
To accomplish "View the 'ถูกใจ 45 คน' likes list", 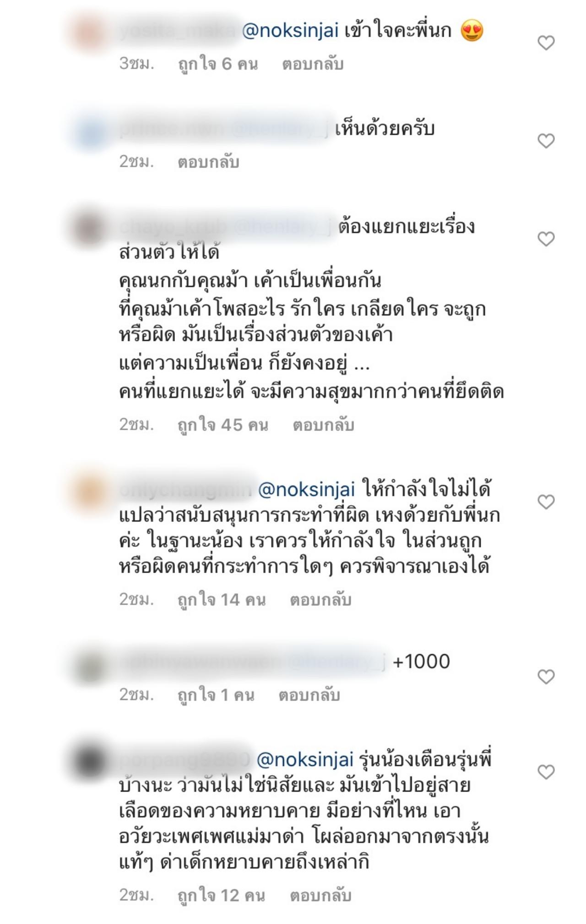I will point(223,425).
